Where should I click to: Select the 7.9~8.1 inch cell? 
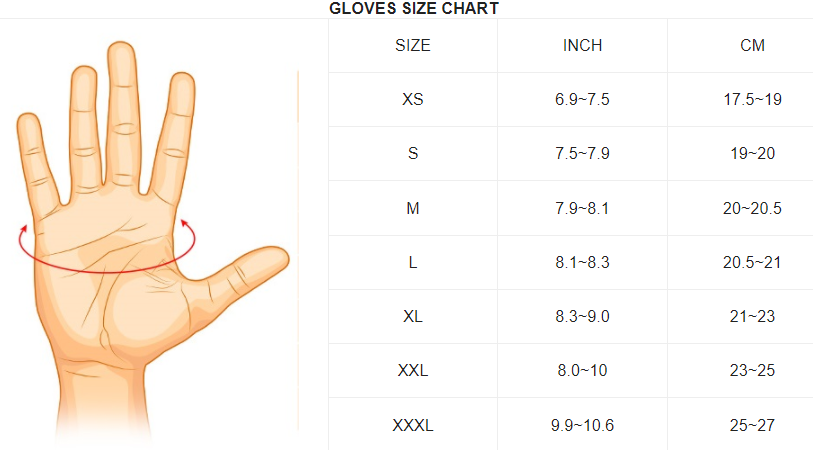coord(582,208)
